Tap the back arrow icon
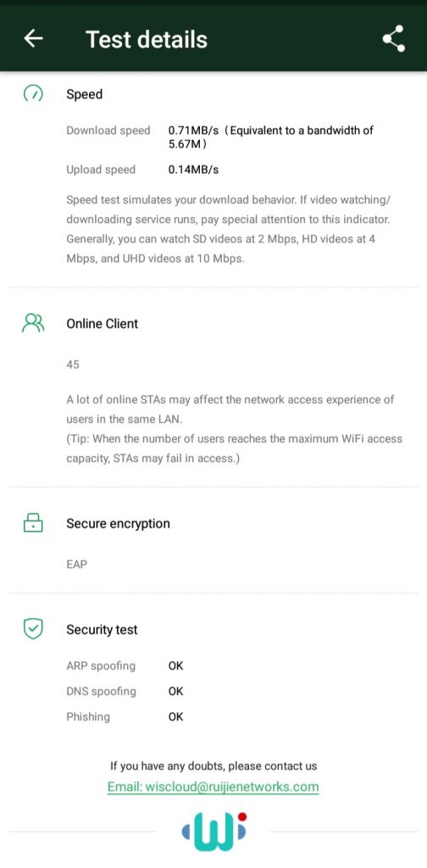Image resolution: width=427 pixels, height=868 pixels. tap(34, 39)
